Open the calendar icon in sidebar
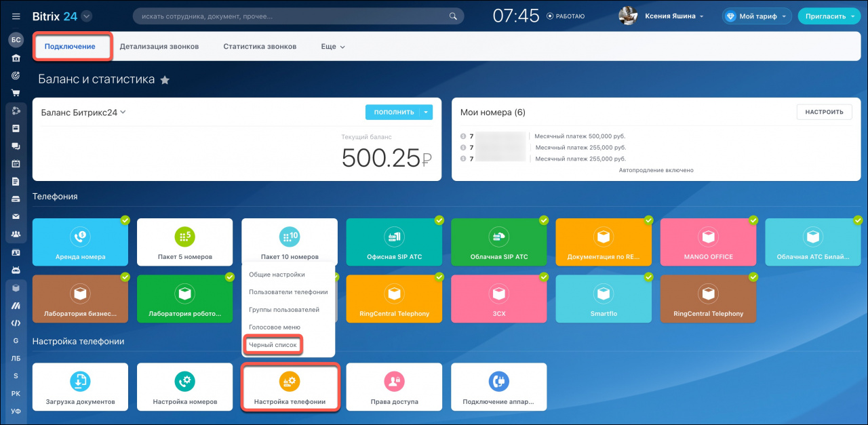 (16, 163)
